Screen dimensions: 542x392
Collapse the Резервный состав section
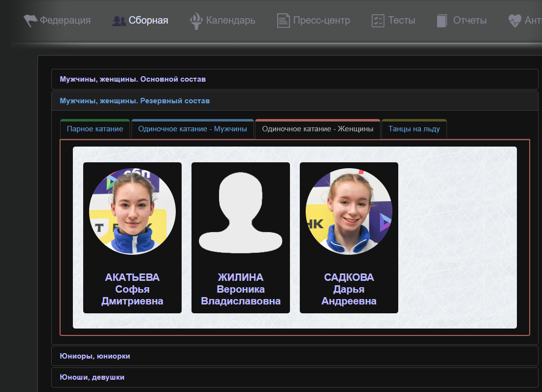(135, 101)
